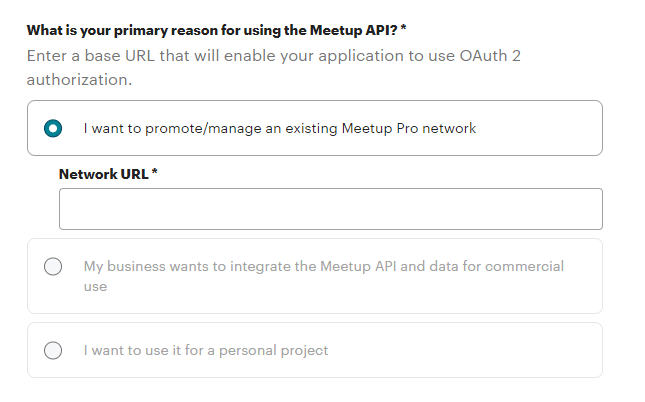Click the asterisk after the Meetup API question
Screen dimensions: 645x402
(403, 30)
